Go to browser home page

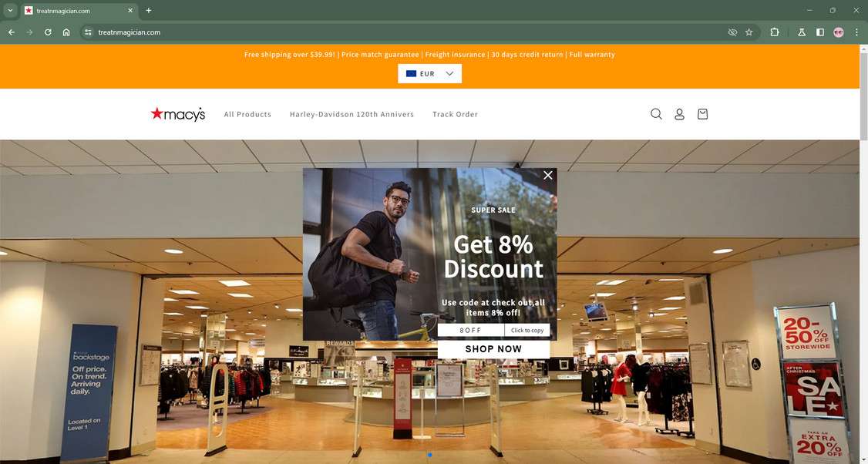point(66,32)
